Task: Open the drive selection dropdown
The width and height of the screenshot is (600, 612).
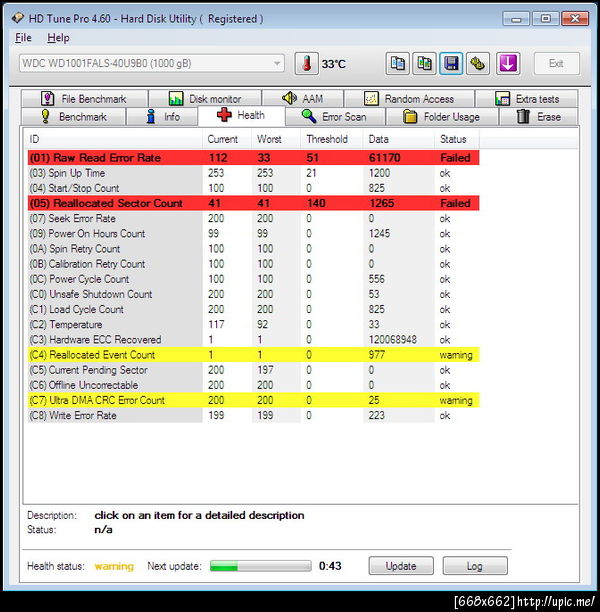Action: point(151,63)
